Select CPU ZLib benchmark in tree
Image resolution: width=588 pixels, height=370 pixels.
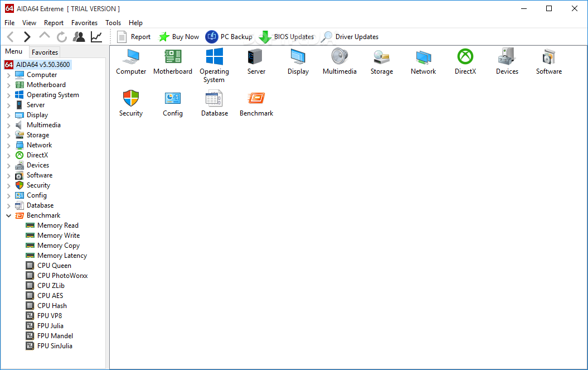51,286
